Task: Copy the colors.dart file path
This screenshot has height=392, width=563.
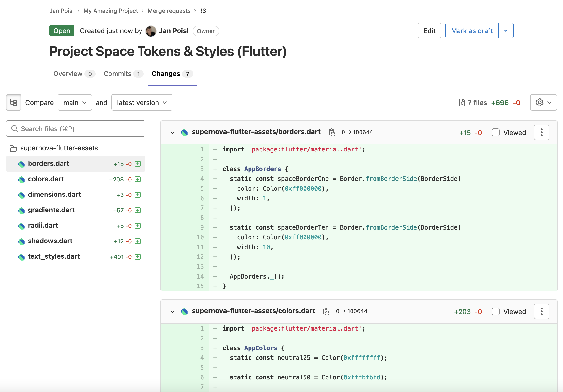Action: [327, 311]
